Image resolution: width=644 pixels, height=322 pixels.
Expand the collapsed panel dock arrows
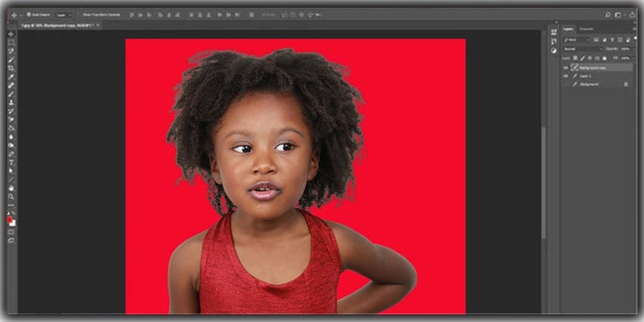pyautogui.click(x=556, y=22)
